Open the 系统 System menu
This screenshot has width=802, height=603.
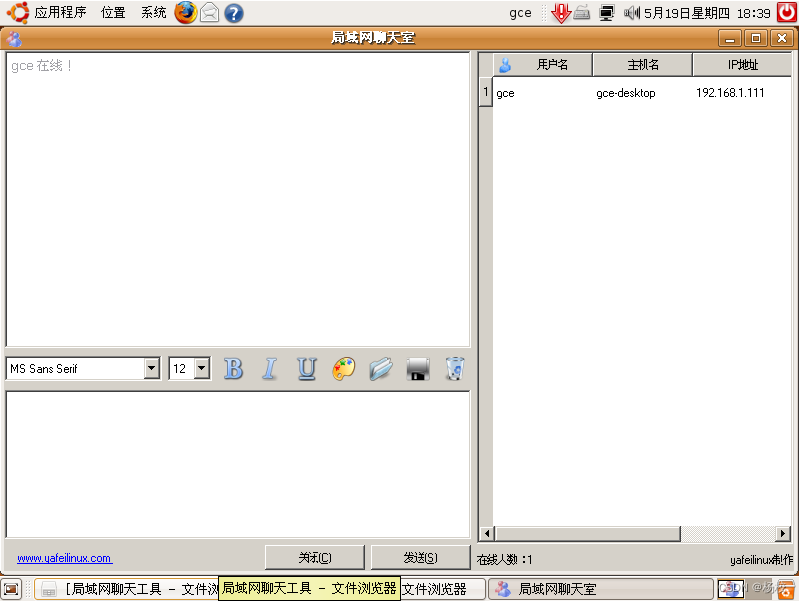tap(153, 12)
